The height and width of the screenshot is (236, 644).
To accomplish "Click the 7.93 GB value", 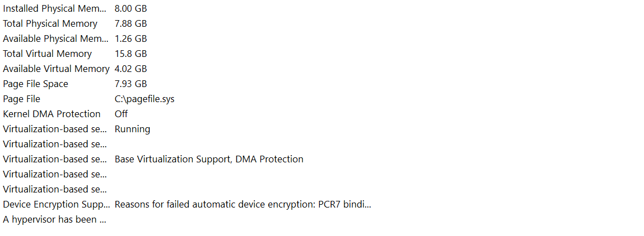I will [131, 84].
